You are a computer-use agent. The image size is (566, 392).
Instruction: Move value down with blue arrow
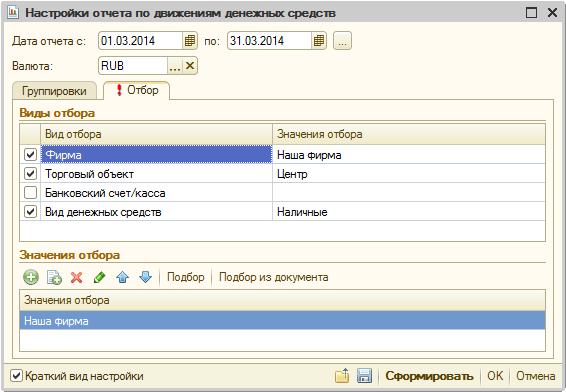click(x=145, y=278)
